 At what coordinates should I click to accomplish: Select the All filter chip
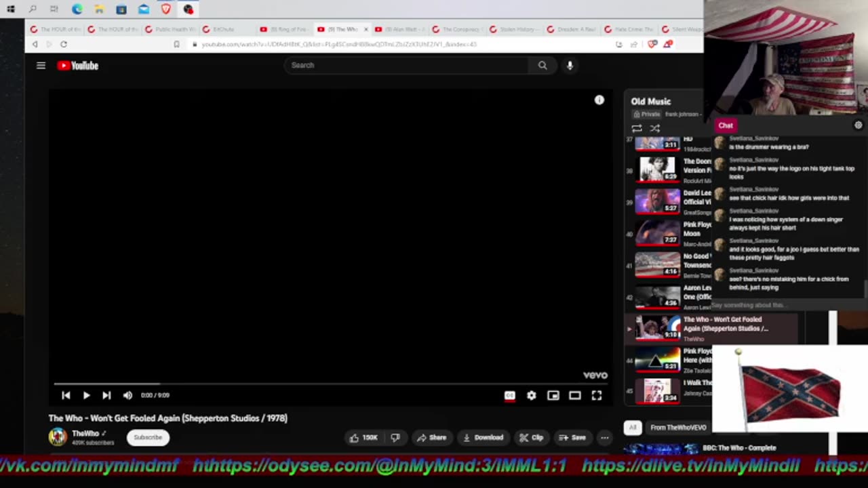pyautogui.click(x=633, y=428)
